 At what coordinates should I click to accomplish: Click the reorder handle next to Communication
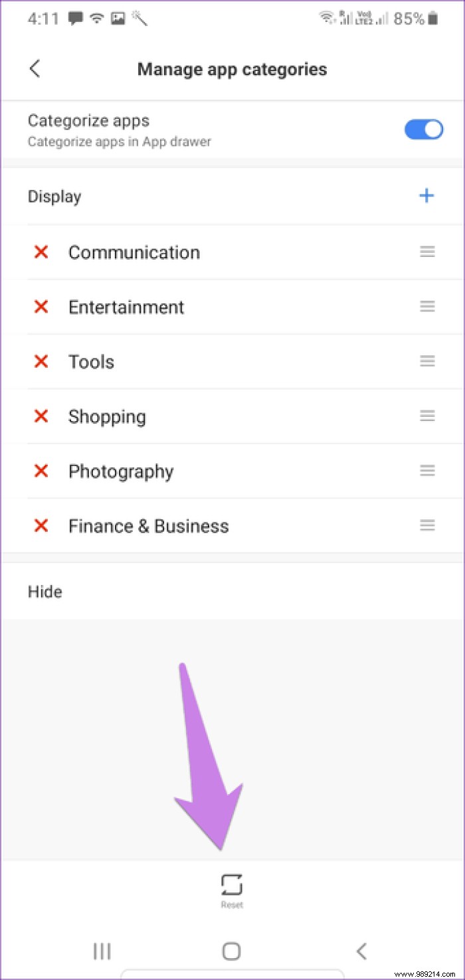pyautogui.click(x=427, y=252)
